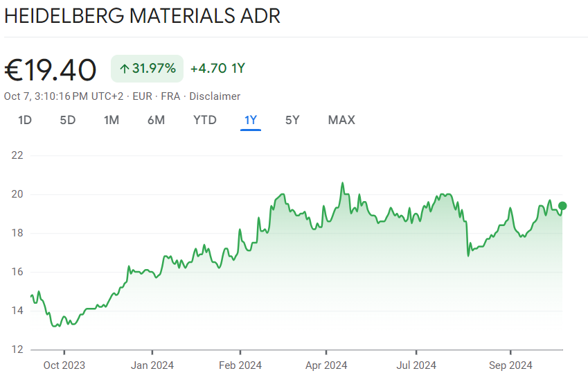This screenshot has height=380, width=588.
Task: Click the HEIDELBERG MATERIALS ADR title
Action: (142, 16)
